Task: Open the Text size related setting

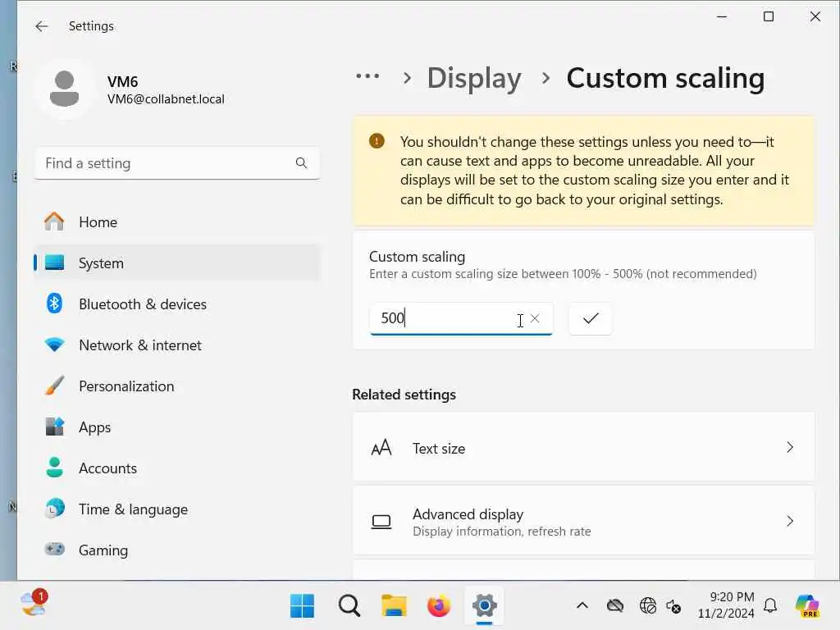Action: click(x=583, y=448)
